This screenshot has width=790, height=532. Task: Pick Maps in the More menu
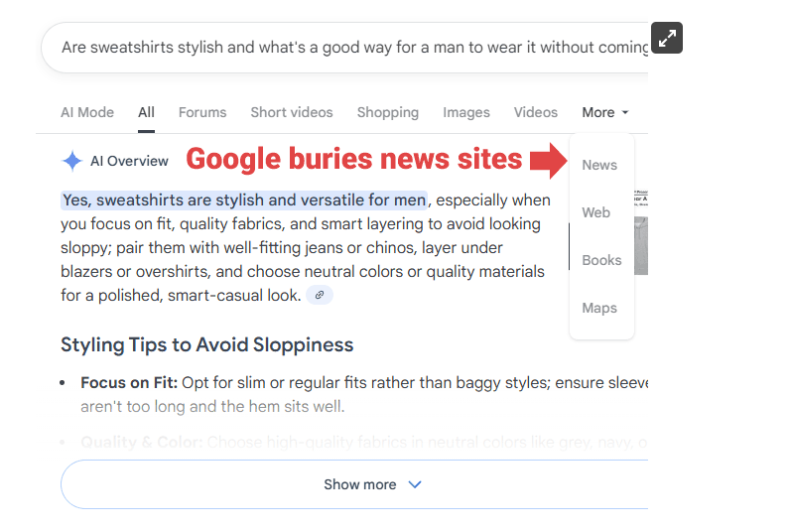[x=599, y=308]
